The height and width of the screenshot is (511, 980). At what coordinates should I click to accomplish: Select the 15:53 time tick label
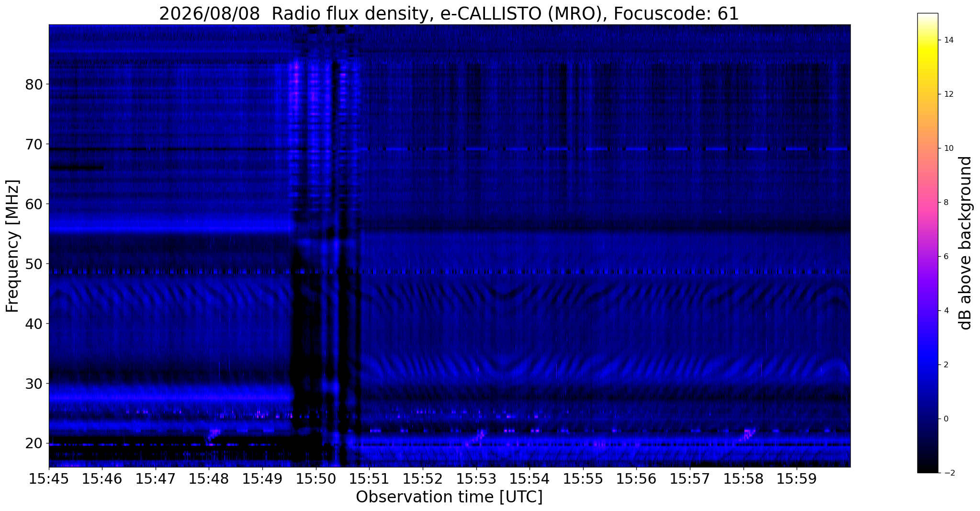click(x=476, y=479)
